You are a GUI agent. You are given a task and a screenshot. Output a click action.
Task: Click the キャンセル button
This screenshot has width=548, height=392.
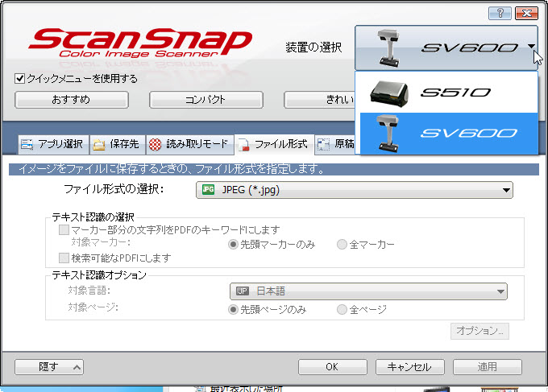pos(410,367)
